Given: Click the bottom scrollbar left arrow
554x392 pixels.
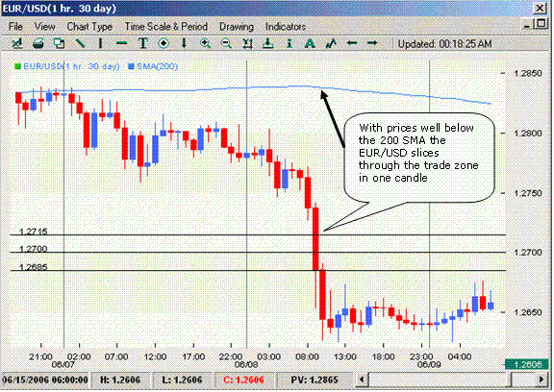Looking at the screenshot, I should pyautogui.click(x=362, y=380).
